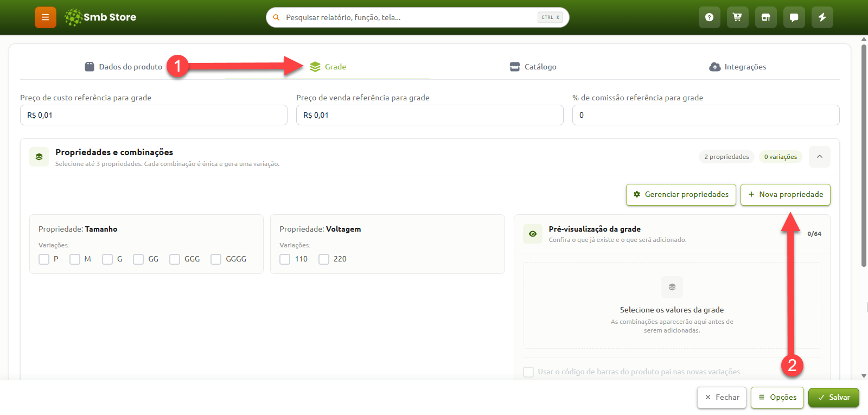
Task: Open the help question mark icon
Action: [x=709, y=17]
